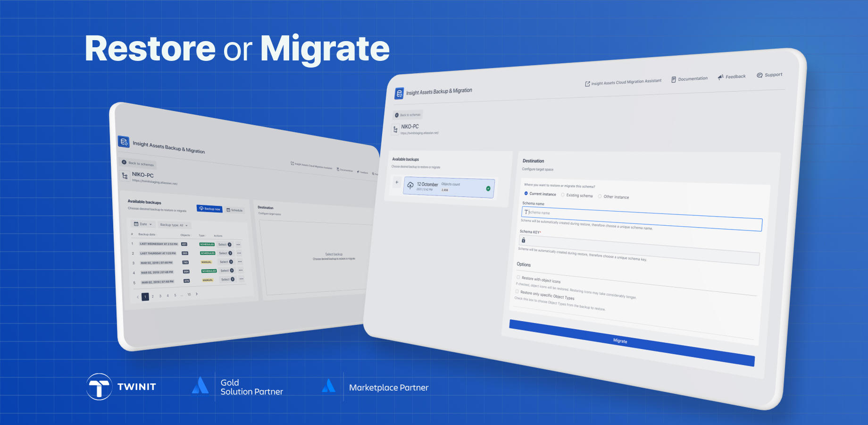Open Support on the right tablet
868x425 pixels.
click(x=769, y=75)
